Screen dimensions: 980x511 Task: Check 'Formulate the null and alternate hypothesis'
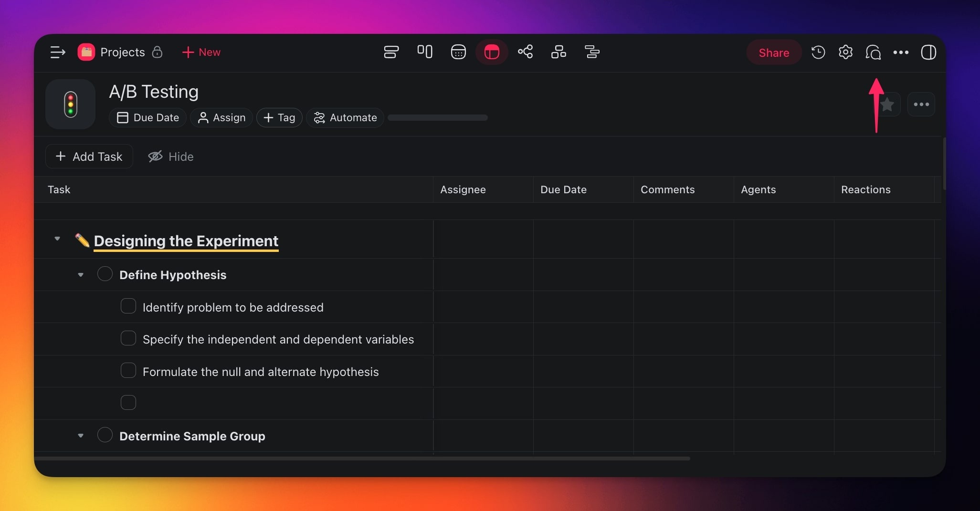pyautogui.click(x=128, y=371)
